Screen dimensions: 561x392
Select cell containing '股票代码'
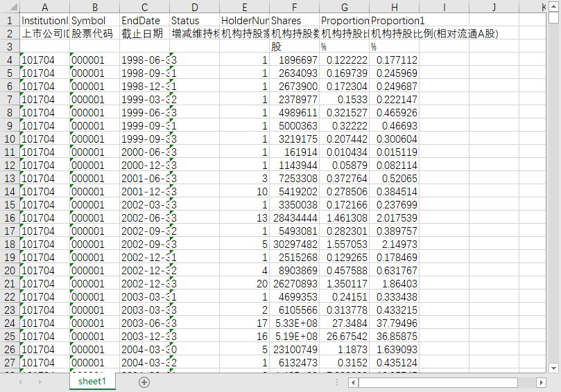pos(95,33)
